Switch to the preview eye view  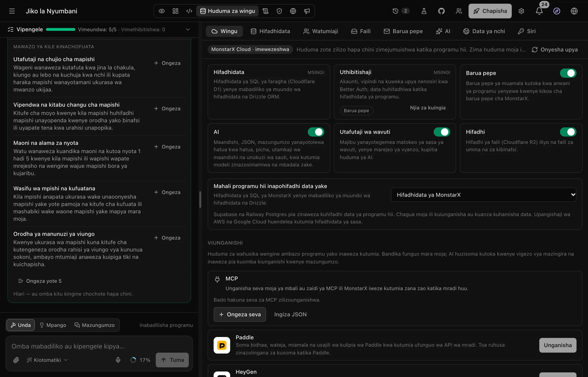pyautogui.click(x=161, y=11)
